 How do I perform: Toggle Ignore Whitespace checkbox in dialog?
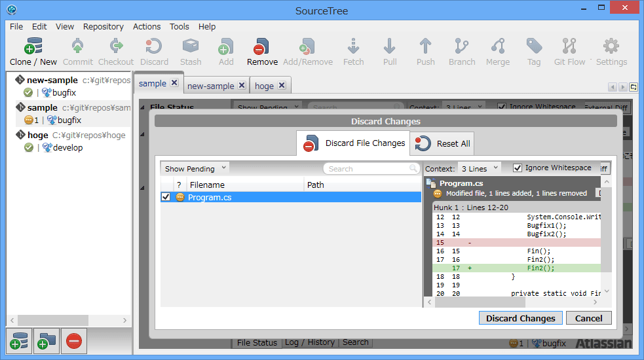point(518,168)
